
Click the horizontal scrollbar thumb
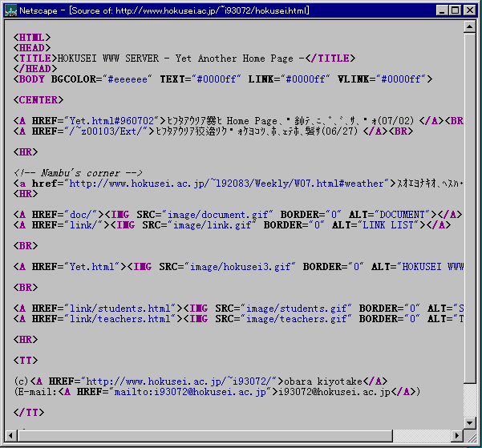pos(205,435)
